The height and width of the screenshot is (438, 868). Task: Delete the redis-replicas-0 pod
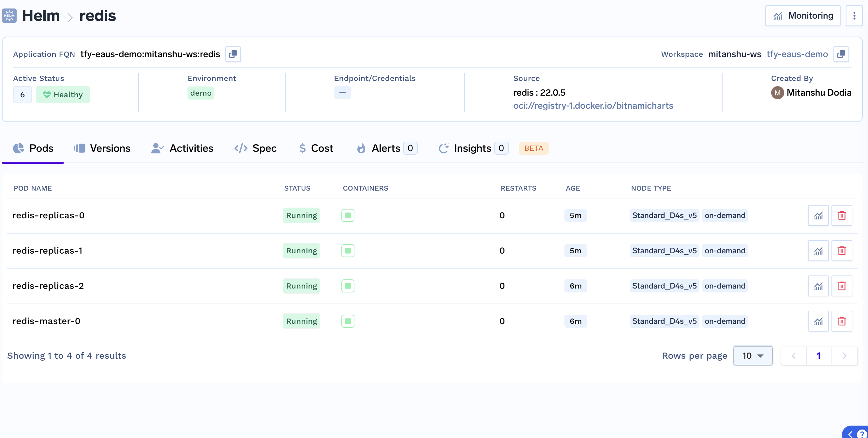tap(842, 215)
